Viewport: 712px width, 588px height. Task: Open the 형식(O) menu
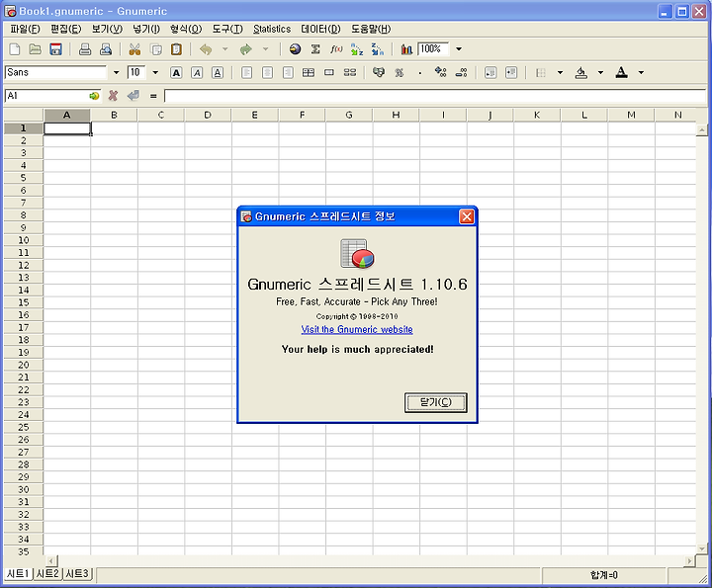[x=186, y=29]
